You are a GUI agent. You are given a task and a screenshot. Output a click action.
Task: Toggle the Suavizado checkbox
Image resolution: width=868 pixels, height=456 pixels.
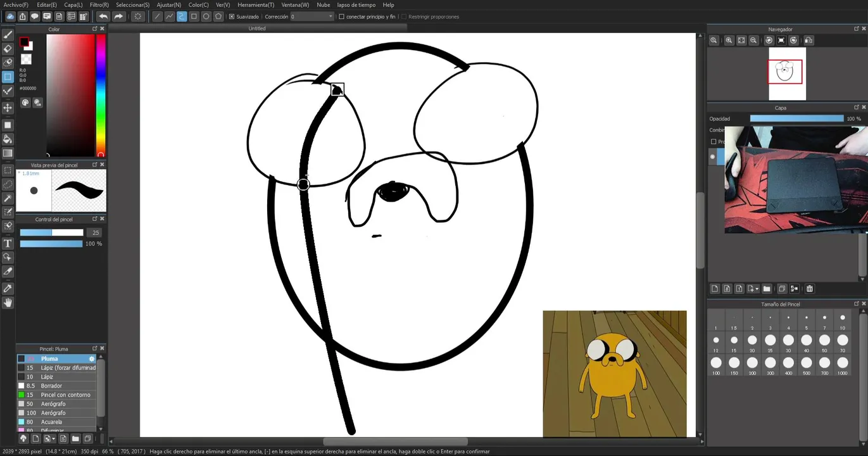click(x=232, y=16)
